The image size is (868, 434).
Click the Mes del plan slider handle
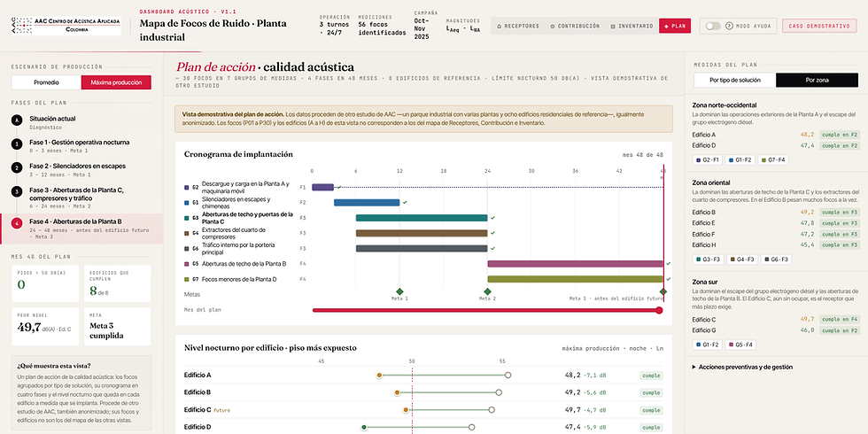point(659,310)
